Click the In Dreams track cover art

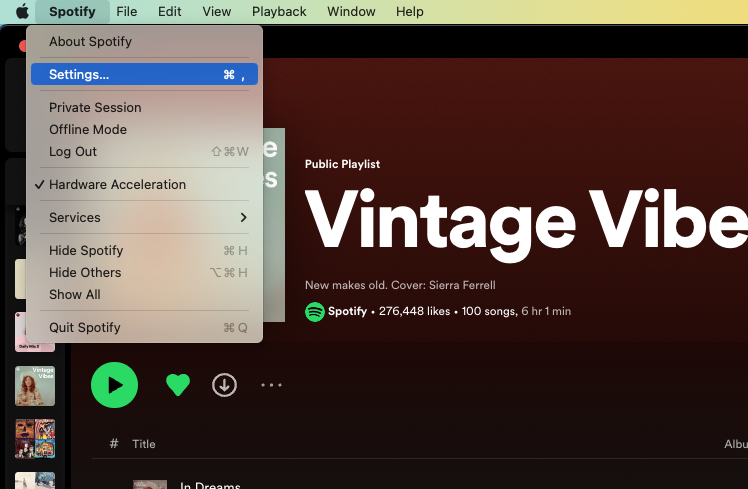click(150, 484)
